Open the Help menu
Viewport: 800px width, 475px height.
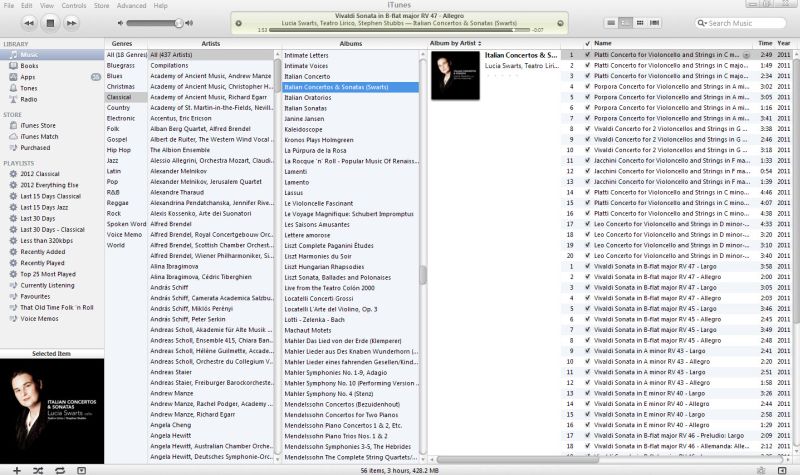(160, 6)
